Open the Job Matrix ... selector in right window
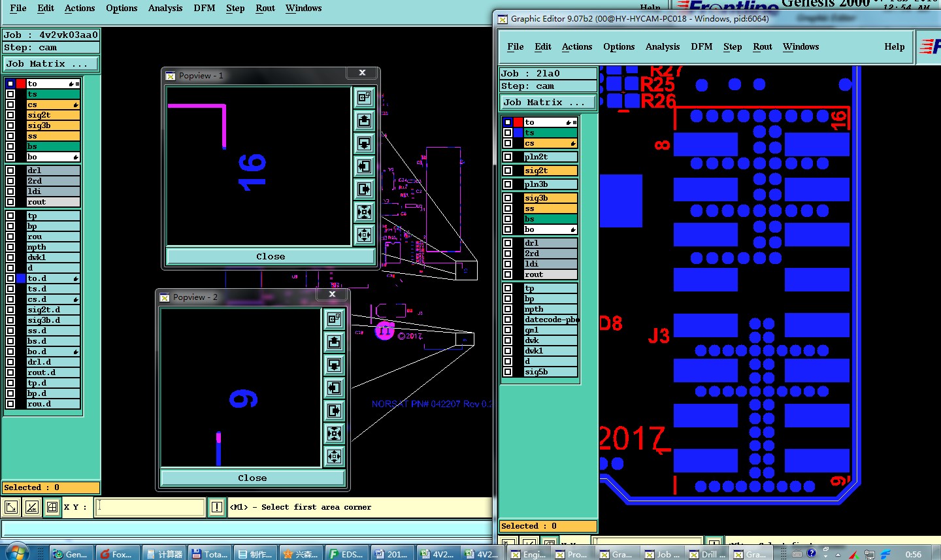This screenshot has width=941, height=560. pyautogui.click(x=548, y=102)
